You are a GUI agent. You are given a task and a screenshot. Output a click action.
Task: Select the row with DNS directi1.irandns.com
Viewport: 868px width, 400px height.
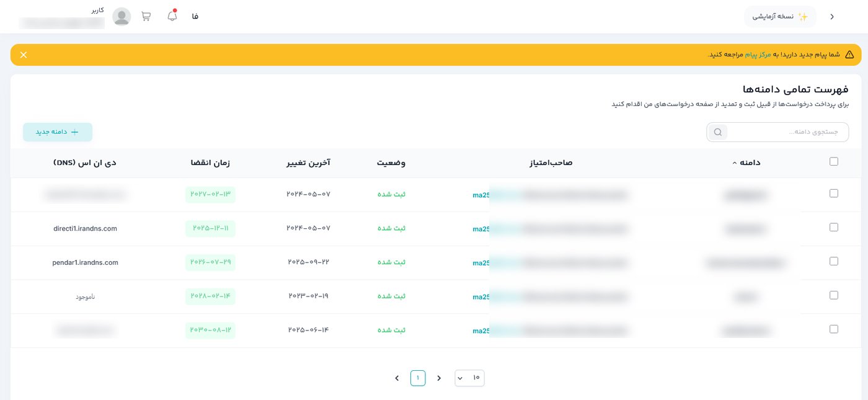(x=833, y=228)
